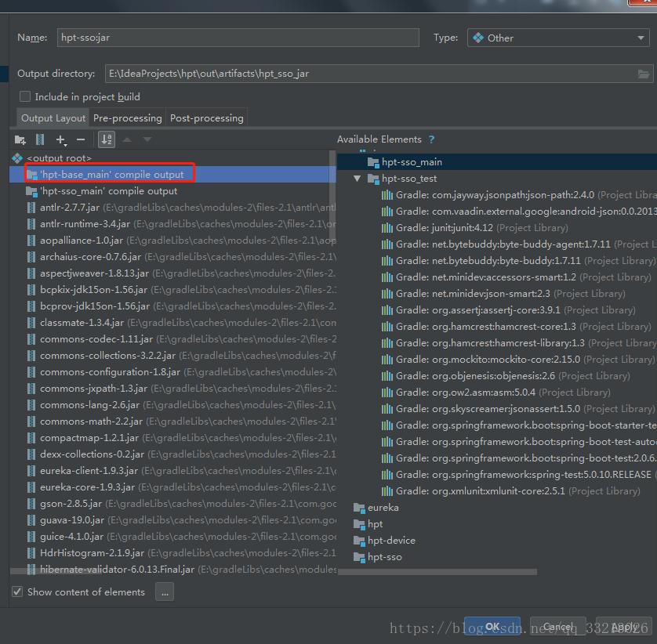The width and height of the screenshot is (657, 644).
Task: Select Gradle: net.minidev:json-smart:2.3 library
Action: tap(497, 294)
